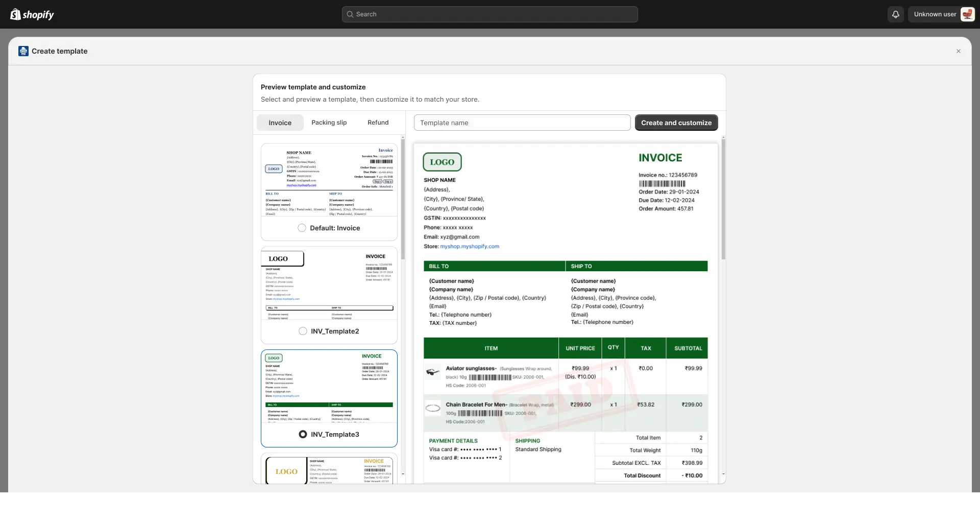Select the INV_Template2 radio button
The image size is (980, 523).
pyautogui.click(x=303, y=331)
